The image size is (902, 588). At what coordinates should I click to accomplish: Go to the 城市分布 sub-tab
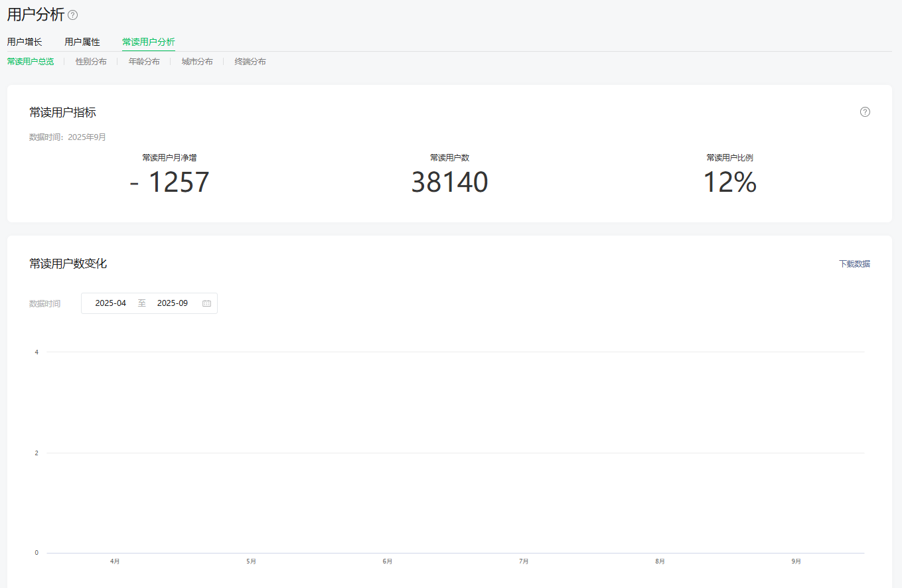197,62
